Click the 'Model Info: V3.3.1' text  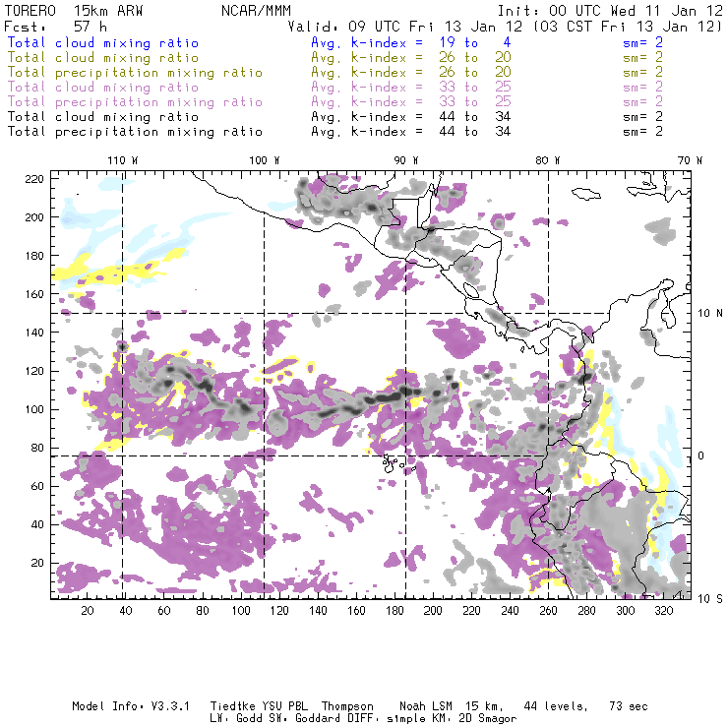[x=131, y=706]
